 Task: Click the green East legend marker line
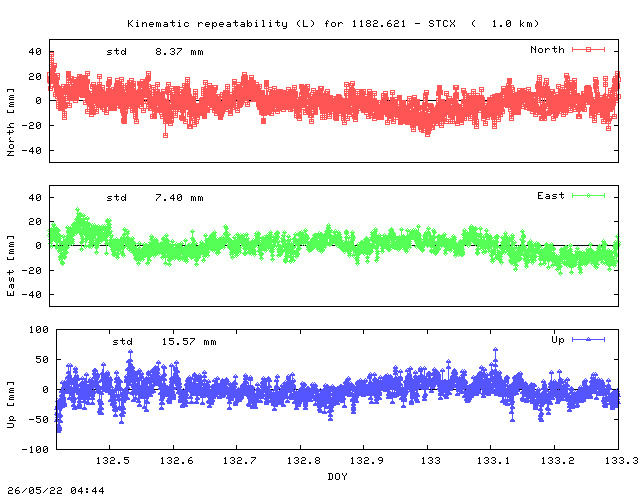(x=588, y=196)
